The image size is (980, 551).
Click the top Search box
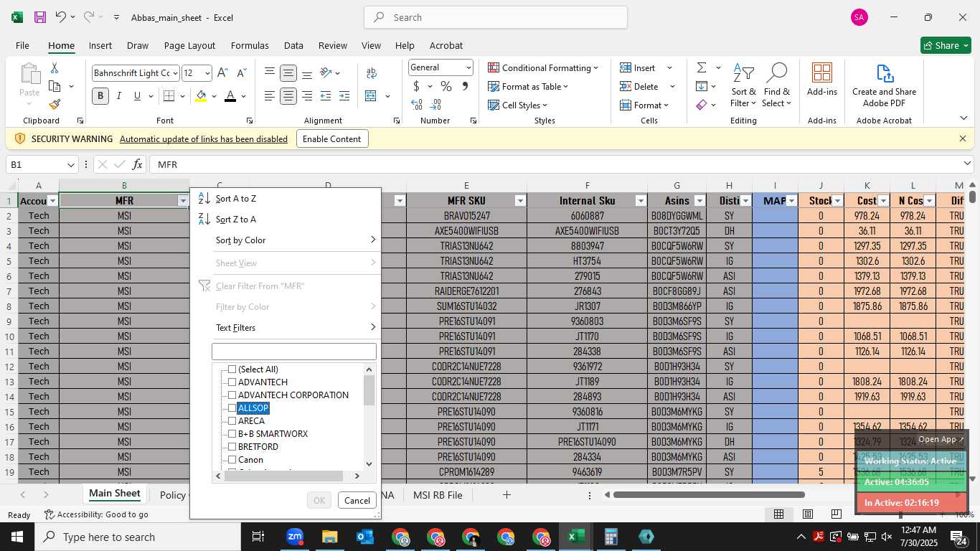pos(496,17)
